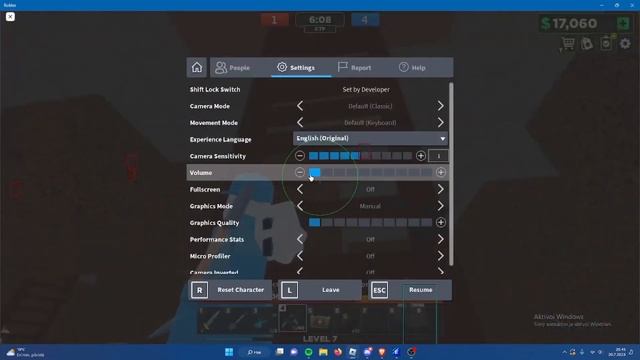640x360 pixels.
Task: Open the Help tab
Action: 412,67
